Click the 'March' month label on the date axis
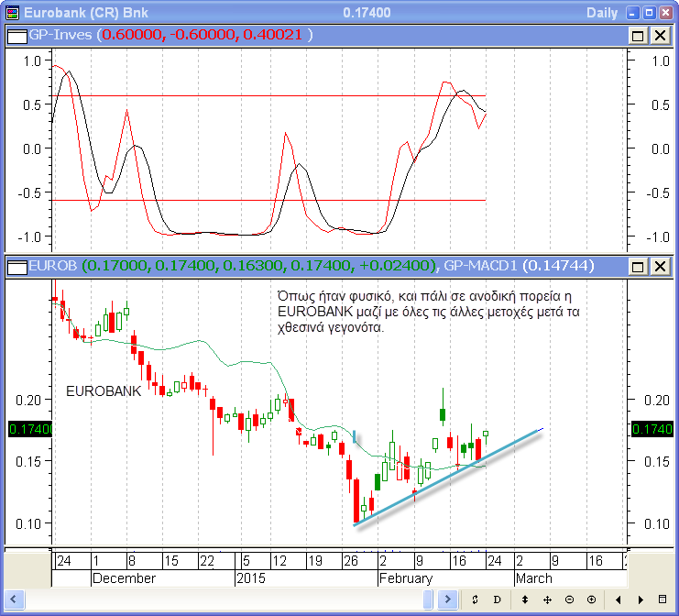 [x=534, y=578]
